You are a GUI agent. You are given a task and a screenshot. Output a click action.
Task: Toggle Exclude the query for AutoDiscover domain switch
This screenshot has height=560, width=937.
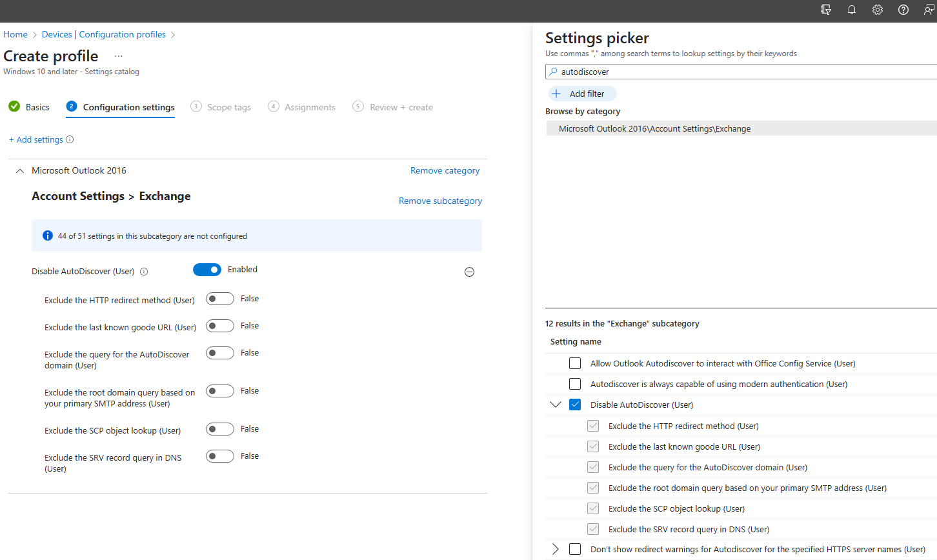point(220,353)
